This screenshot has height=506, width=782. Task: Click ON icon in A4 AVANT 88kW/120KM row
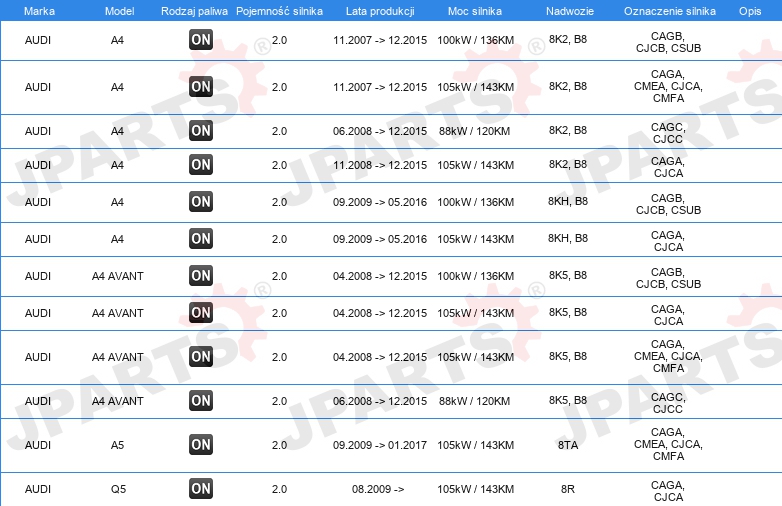[x=201, y=401]
